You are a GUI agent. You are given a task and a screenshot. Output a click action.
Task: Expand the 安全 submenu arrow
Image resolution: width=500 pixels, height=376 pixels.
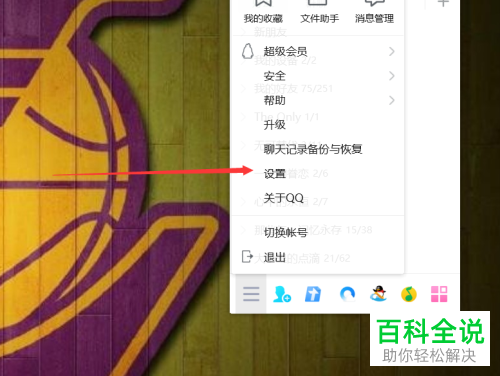392,76
